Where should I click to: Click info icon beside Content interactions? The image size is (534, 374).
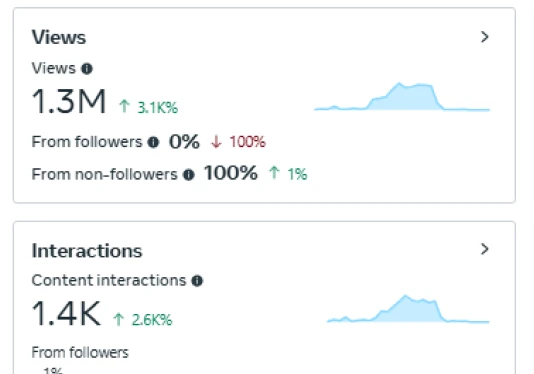click(197, 281)
